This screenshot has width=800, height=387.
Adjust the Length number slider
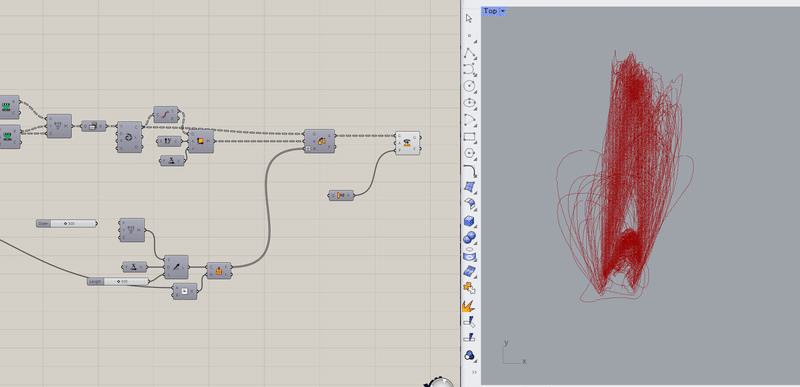pyautogui.click(x=118, y=281)
